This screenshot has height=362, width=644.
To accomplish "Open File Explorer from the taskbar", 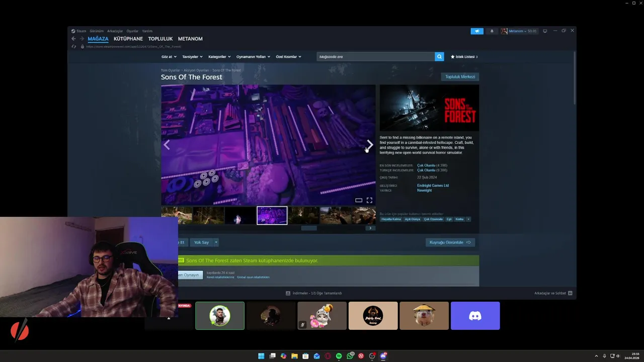I will [x=294, y=356].
